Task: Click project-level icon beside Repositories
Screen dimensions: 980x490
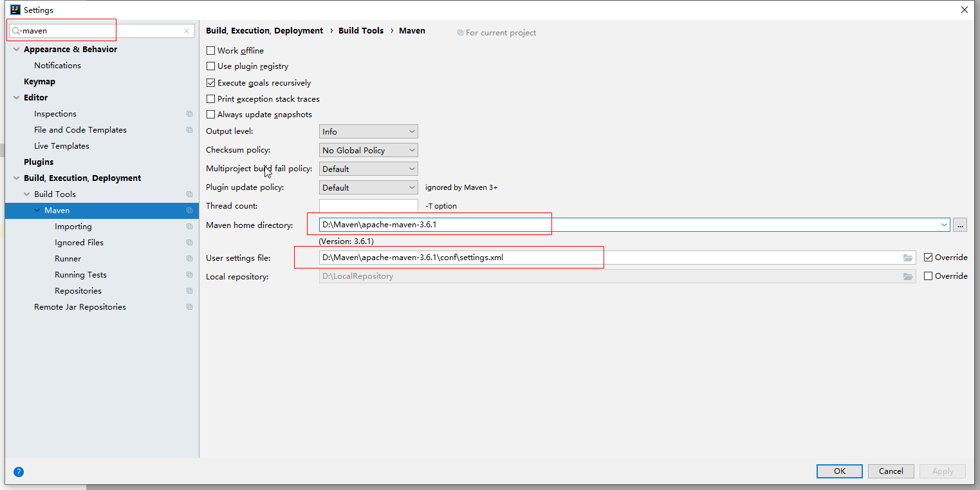Action: (x=189, y=291)
